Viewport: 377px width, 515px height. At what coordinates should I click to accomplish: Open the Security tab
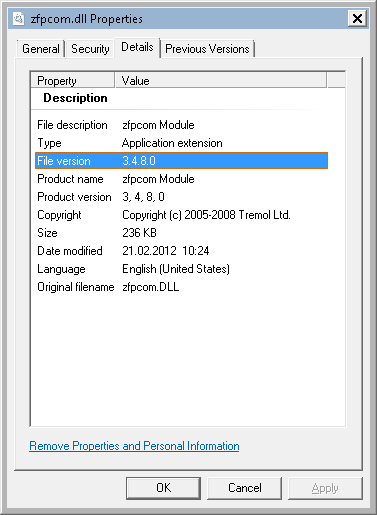point(90,49)
